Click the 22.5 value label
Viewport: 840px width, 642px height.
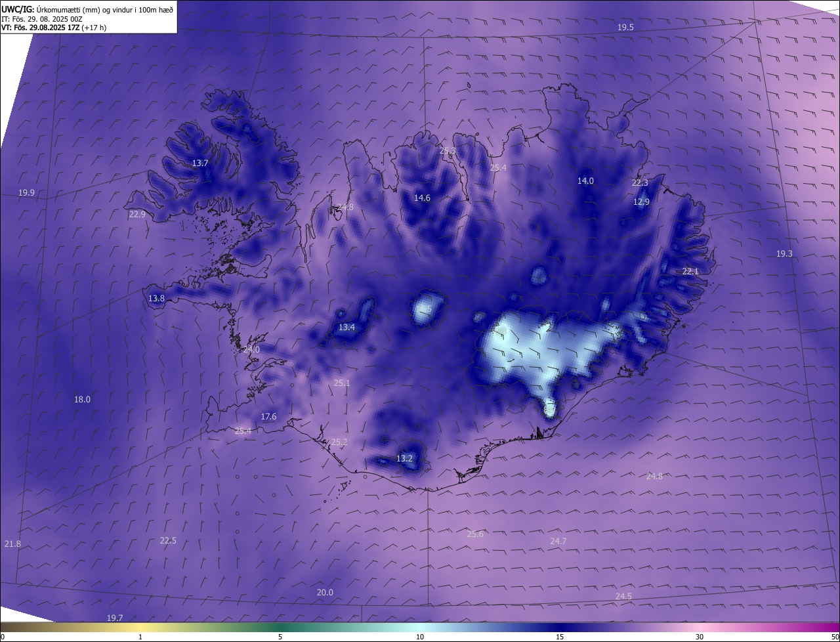168,540
